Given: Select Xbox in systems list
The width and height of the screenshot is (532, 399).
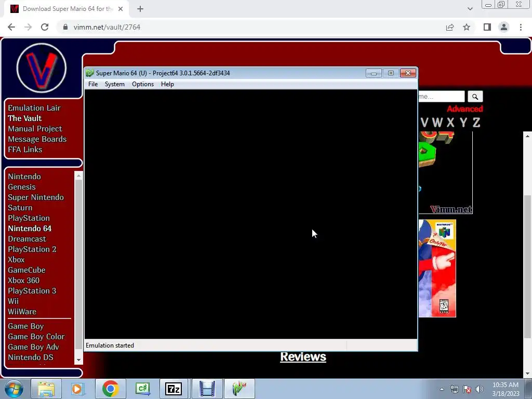Looking at the screenshot, I should pos(16,260).
